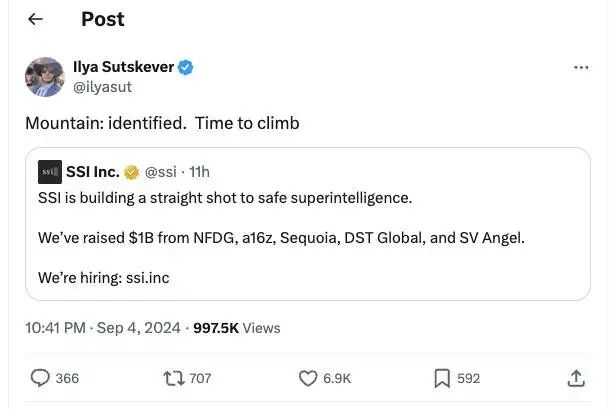Click Ilya Sutskever's blue verified badge
Viewport: 611px width, 409px height.
186,67
